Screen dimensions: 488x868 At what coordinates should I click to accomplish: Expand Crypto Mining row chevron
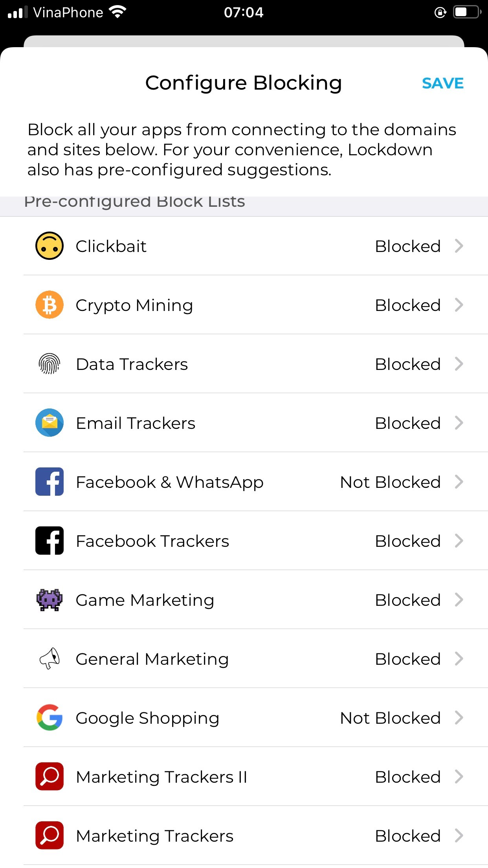(x=459, y=305)
